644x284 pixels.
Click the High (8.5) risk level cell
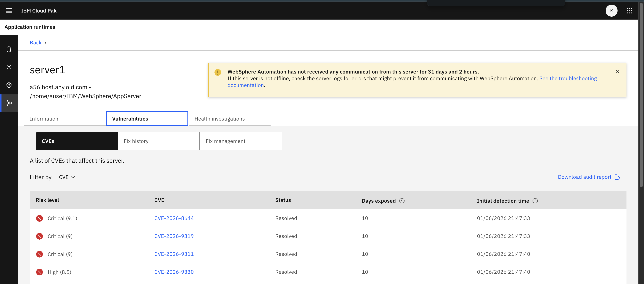(59, 272)
